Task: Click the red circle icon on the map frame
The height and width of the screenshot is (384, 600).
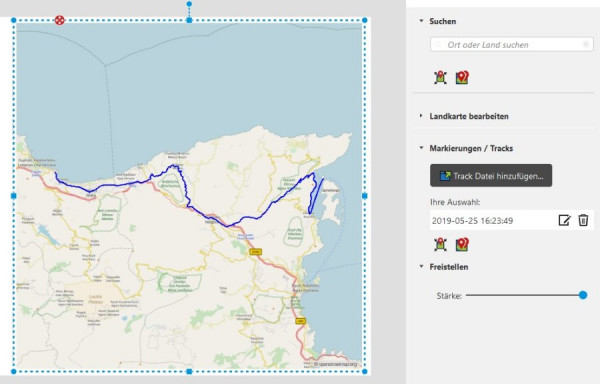Action: coord(59,20)
